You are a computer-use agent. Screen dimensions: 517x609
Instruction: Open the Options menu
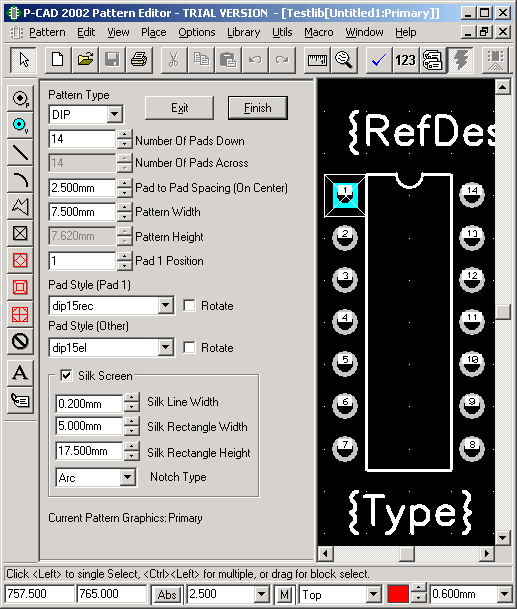[197, 32]
